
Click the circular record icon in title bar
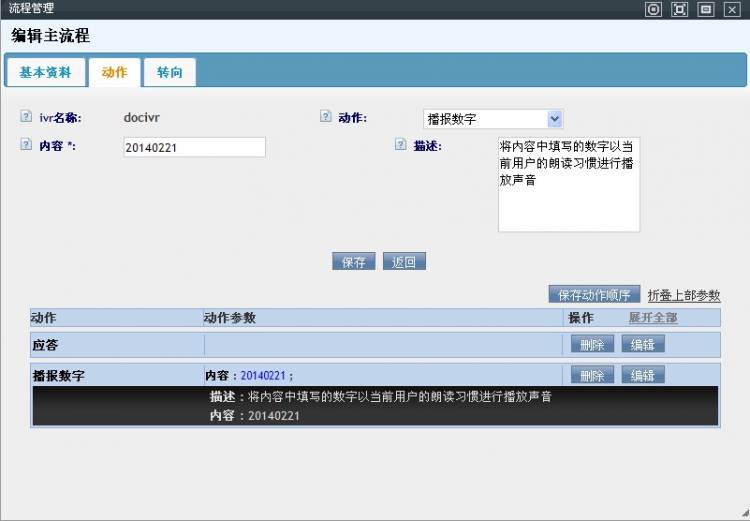[653, 9]
